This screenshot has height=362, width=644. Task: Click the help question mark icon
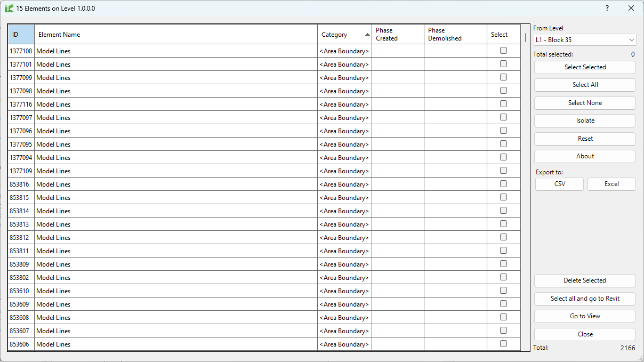[607, 8]
